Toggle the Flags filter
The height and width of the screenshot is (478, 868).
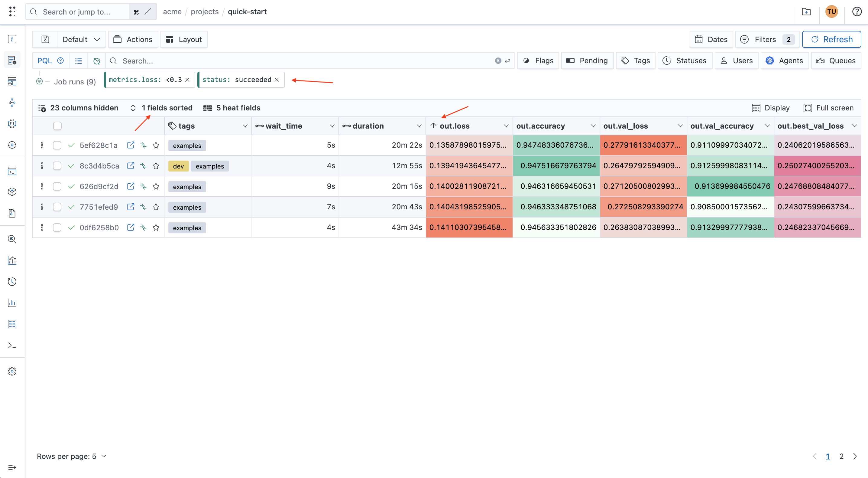click(538, 61)
